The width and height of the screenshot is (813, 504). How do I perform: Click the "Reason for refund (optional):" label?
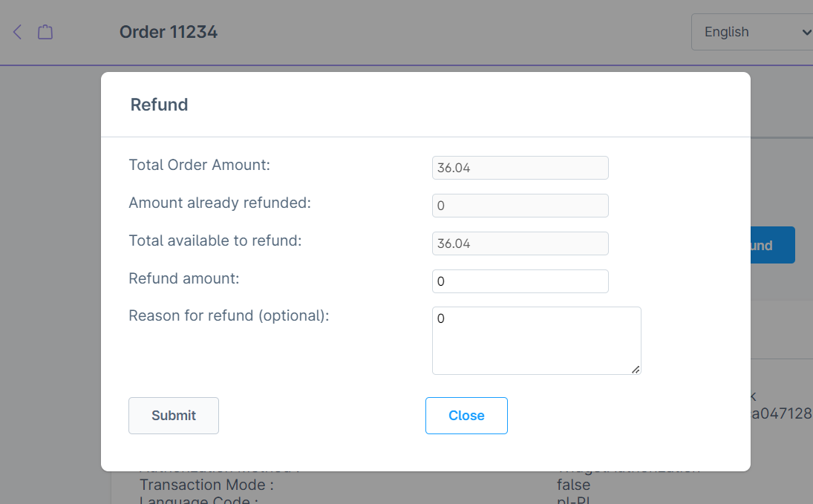(229, 315)
